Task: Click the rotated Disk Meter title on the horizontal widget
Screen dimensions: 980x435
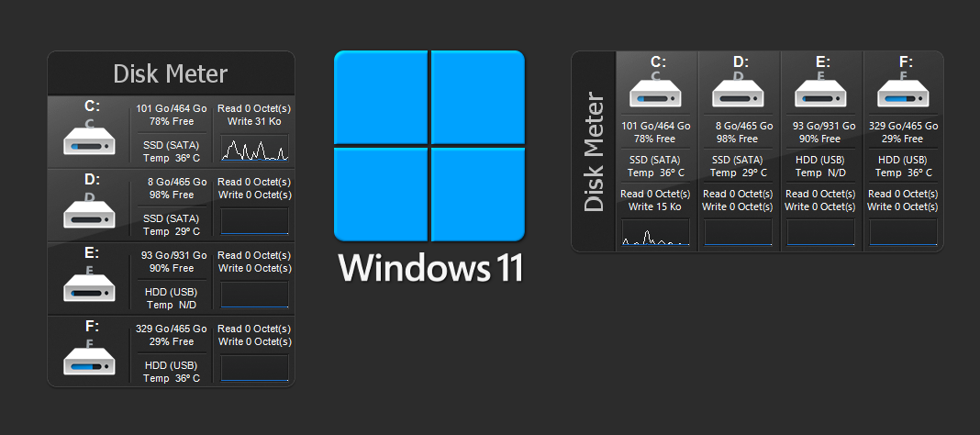Action: pos(595,151)
